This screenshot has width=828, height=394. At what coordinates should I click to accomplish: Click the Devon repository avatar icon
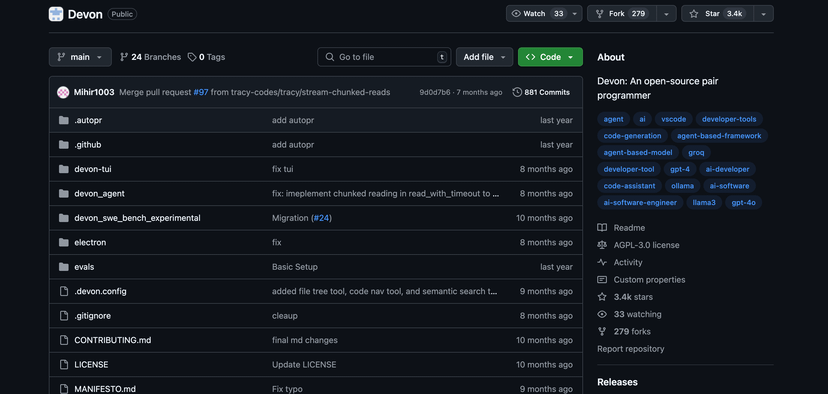click(x=56, y=14)
